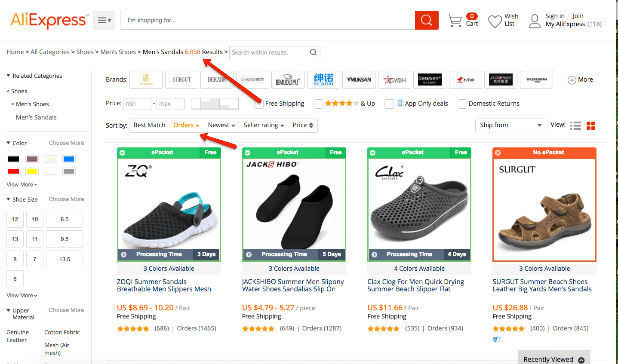Collapse the Color filter section
Image resolution: width=618 pixels, height=364 pixels.
click(8, 143)
